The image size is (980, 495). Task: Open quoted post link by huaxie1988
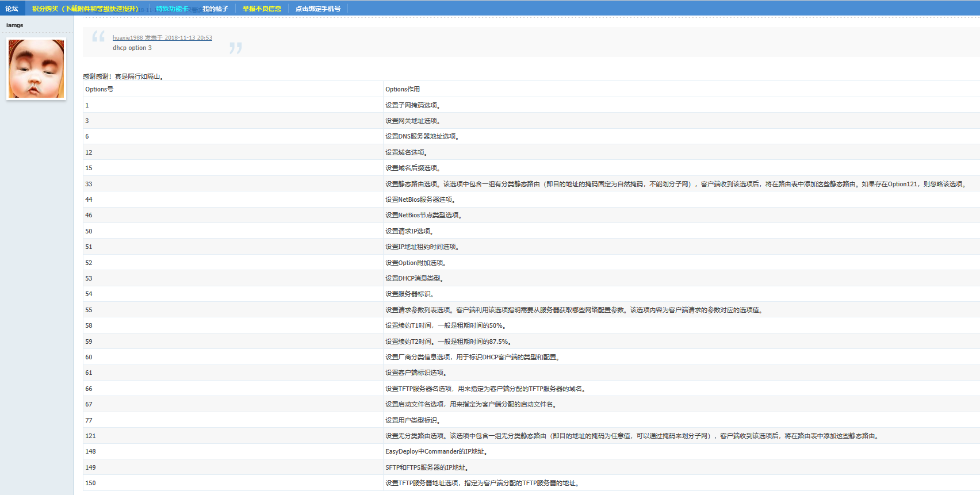point(162,38)
